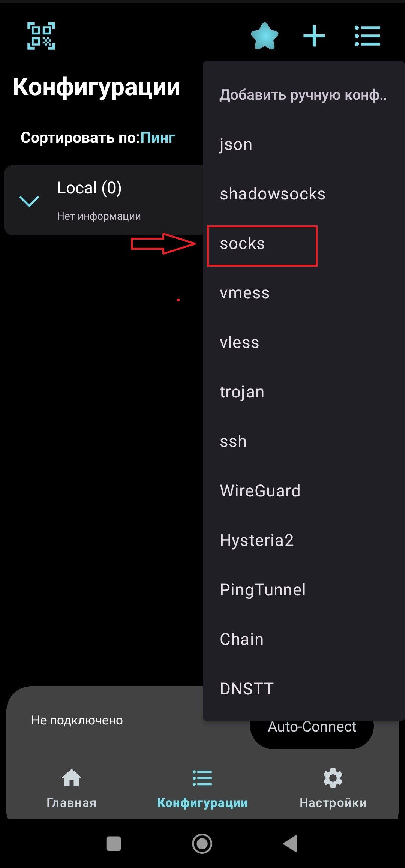Tap Android recent apps square button
The image size is (405, 868).
114,844
